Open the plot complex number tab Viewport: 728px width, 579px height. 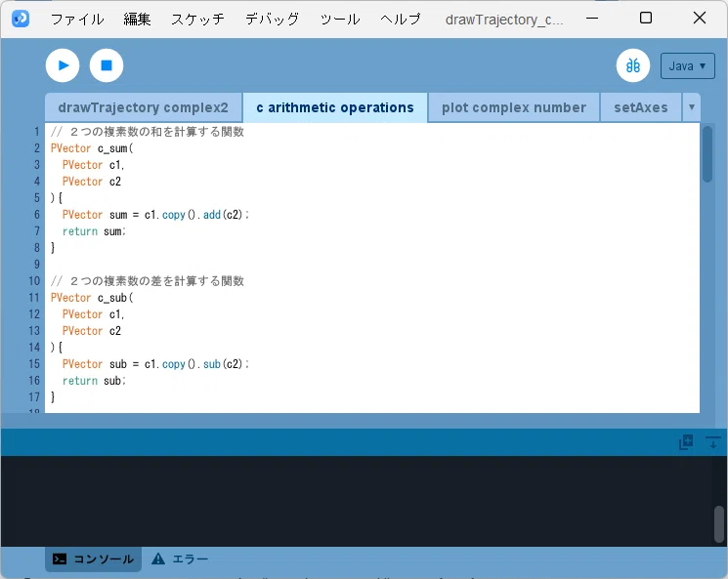coord(513,107)
